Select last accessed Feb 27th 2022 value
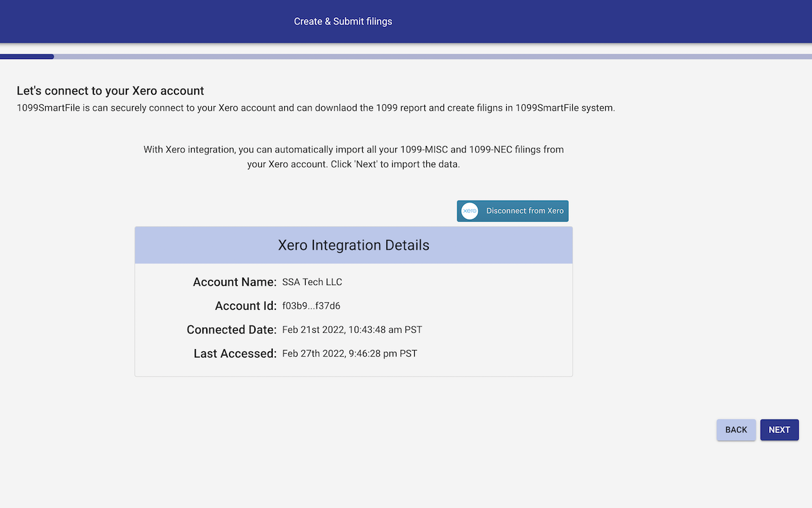This screenshot has width=812, height=508. pos(350,354)
